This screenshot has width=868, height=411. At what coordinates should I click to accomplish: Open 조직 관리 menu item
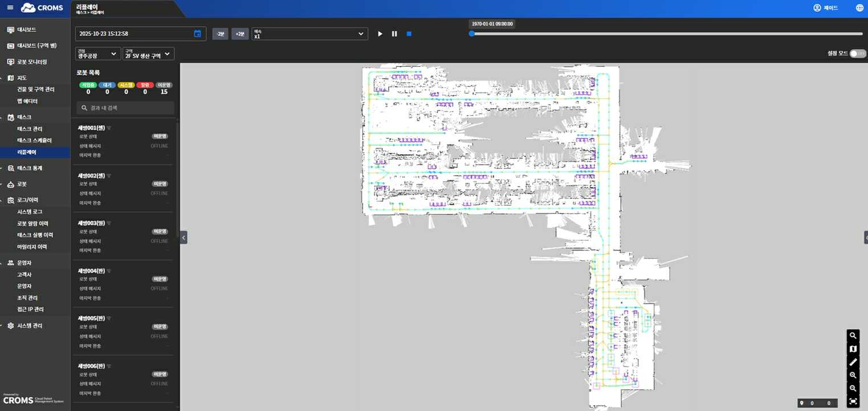pyautogui.click(x=27, y=298)
